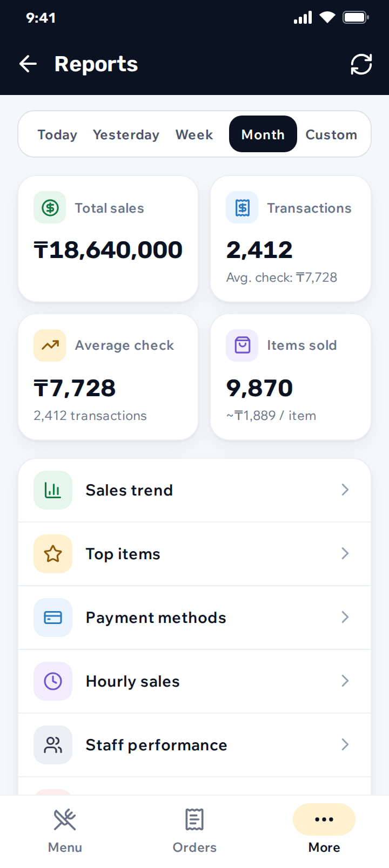Choose the Custom date range
This screenshot has width=389, height=868.
(331, 134)
